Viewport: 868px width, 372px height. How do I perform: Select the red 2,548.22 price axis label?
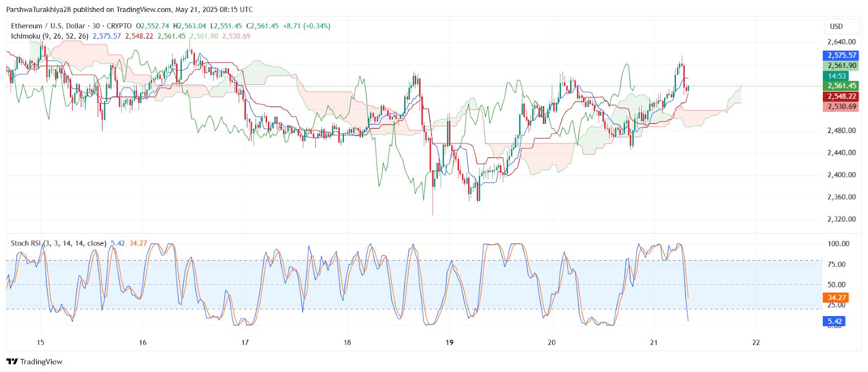click(841, 96)
